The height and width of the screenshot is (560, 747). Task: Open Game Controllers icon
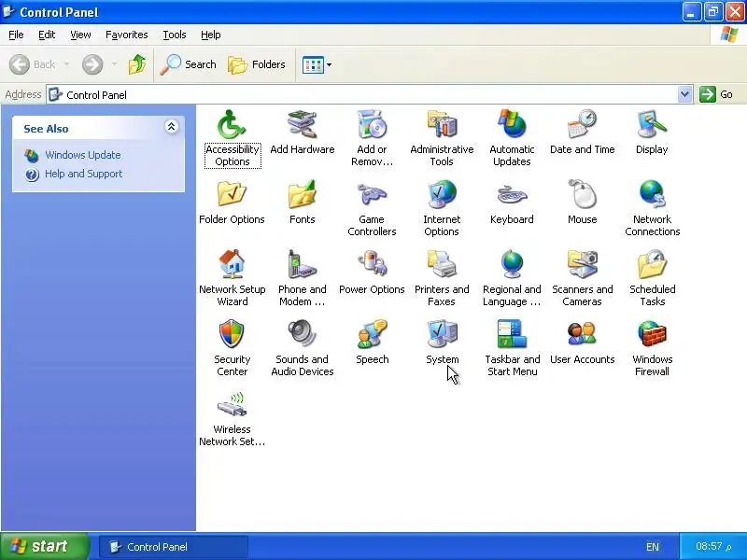pos(372,194)
